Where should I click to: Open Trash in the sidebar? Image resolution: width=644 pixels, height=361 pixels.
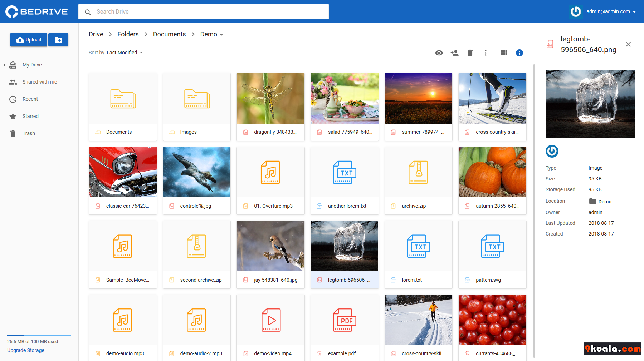tap(29, 133)
